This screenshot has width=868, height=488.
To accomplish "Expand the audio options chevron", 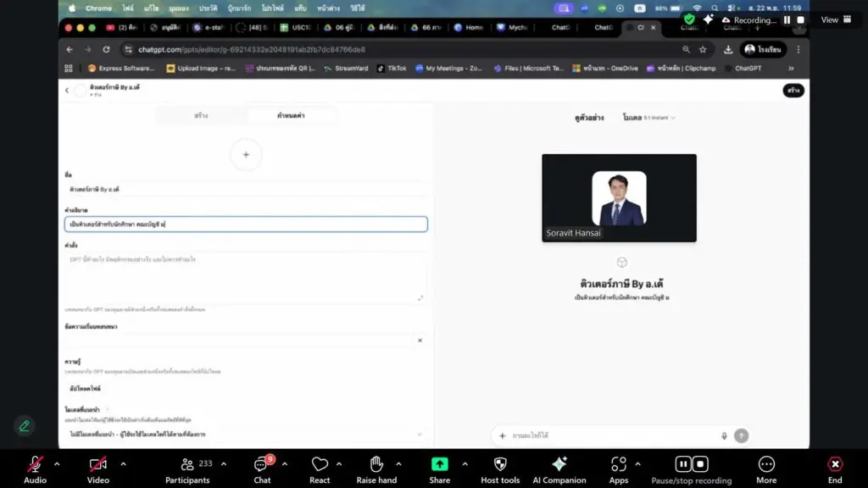I will click(x=57, y=463).
